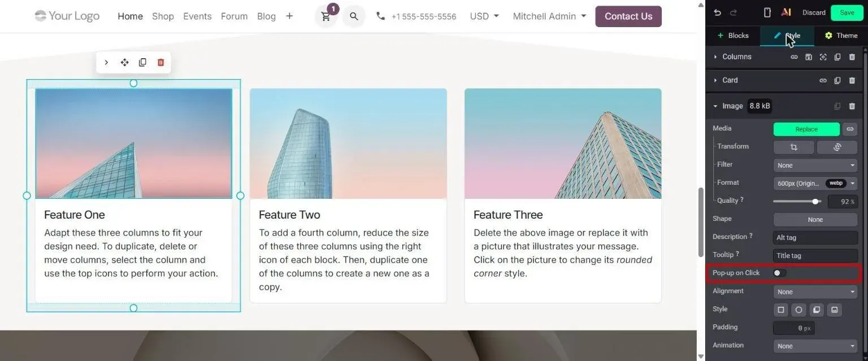The height and width of the screenshot is (361, 868).
Task: Open the Events menu item
Action: tap(197, 16)
